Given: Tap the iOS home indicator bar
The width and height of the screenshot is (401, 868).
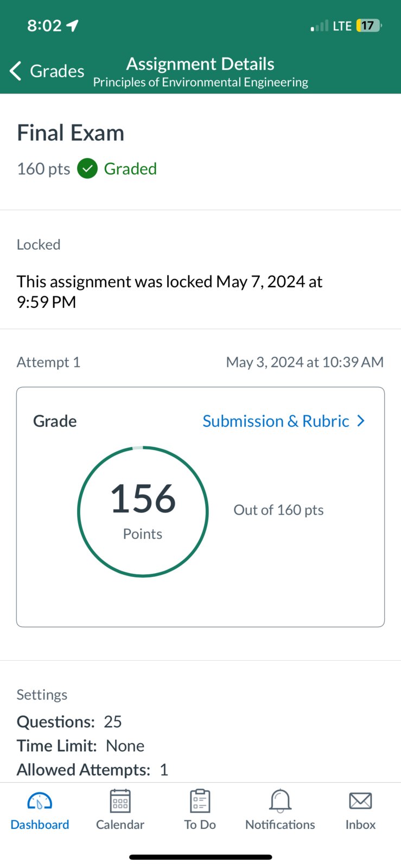Looking at the screenshot, I should point(200,857).
